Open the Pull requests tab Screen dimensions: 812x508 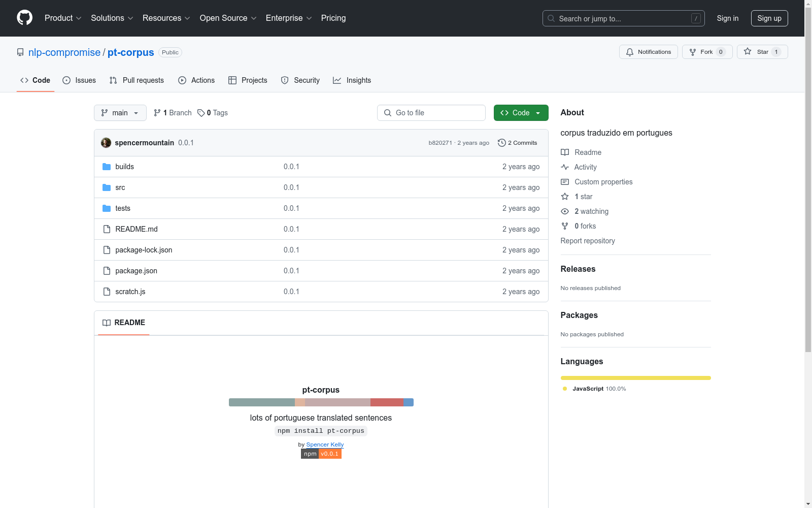[x=137, y=80]
